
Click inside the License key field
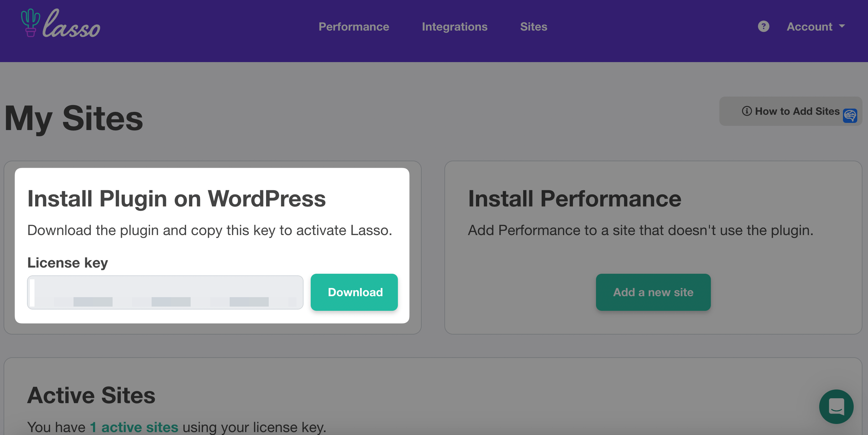pos(165,292)
